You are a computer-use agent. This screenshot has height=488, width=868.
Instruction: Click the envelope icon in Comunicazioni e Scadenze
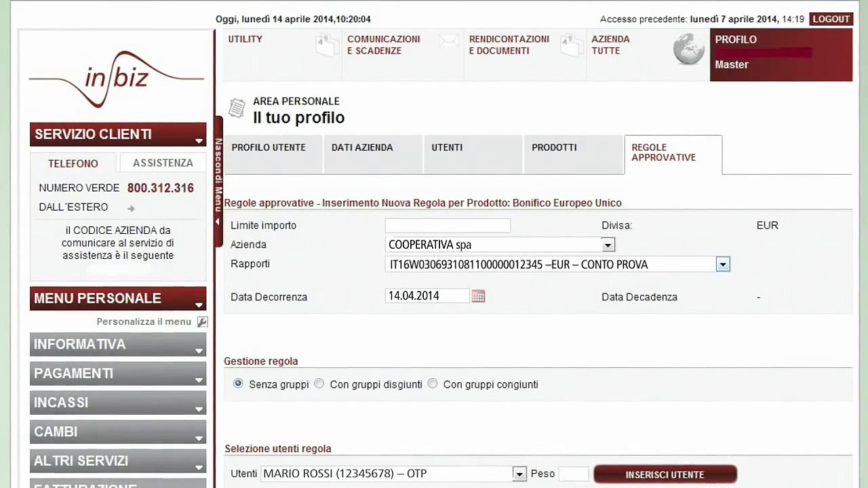[448, 41]
